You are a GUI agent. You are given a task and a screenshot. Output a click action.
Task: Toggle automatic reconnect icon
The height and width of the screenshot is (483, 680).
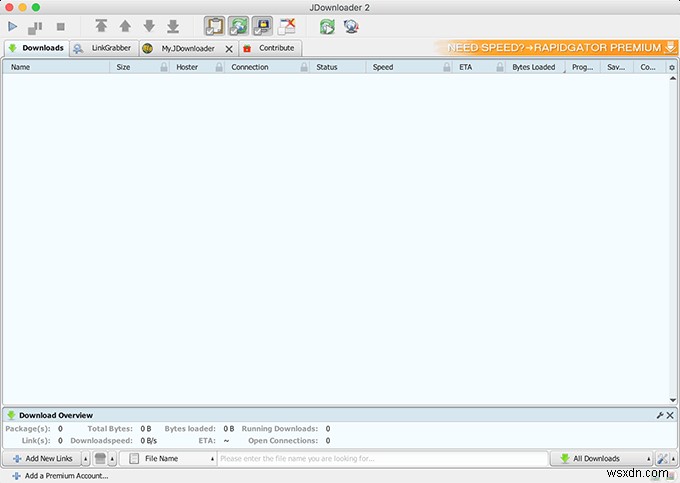[239, 26]
